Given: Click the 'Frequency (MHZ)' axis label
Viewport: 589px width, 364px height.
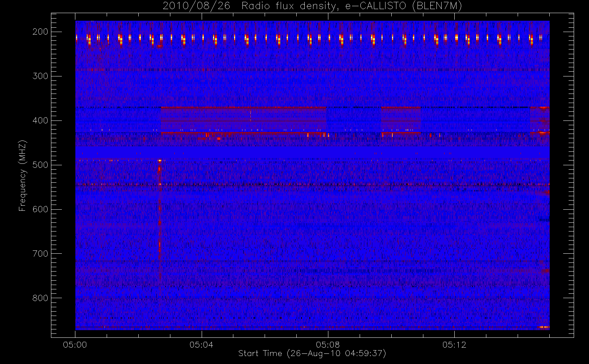Looking at the screenshot, I should [x=23, y=176].
